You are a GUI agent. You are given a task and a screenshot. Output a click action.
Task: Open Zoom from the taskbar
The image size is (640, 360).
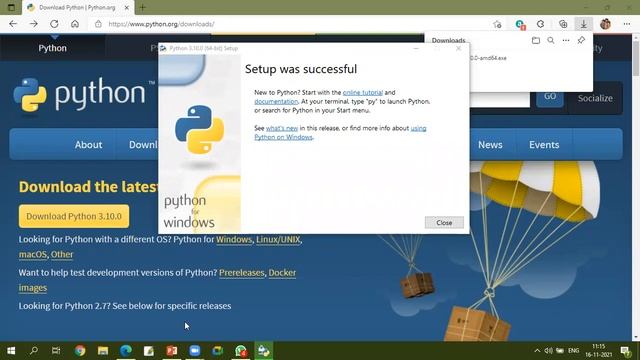[195, 351]
